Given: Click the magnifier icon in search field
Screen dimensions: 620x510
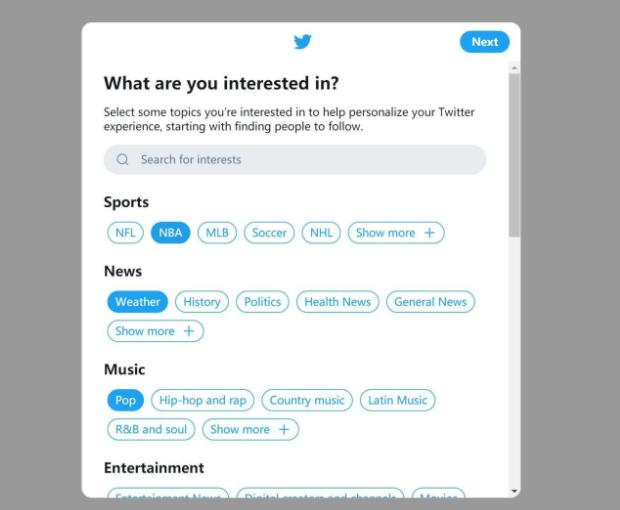Looking at the screenshot, I should (x=123, y=159).
